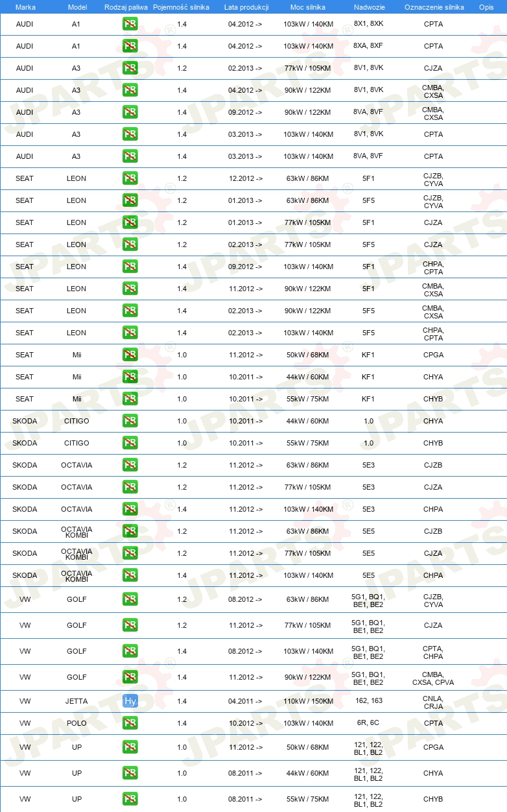The image size is (507, 812).
Task: Select 'CJZB' engine code in OCTAVIA 5E3 row
Action: 433,465
